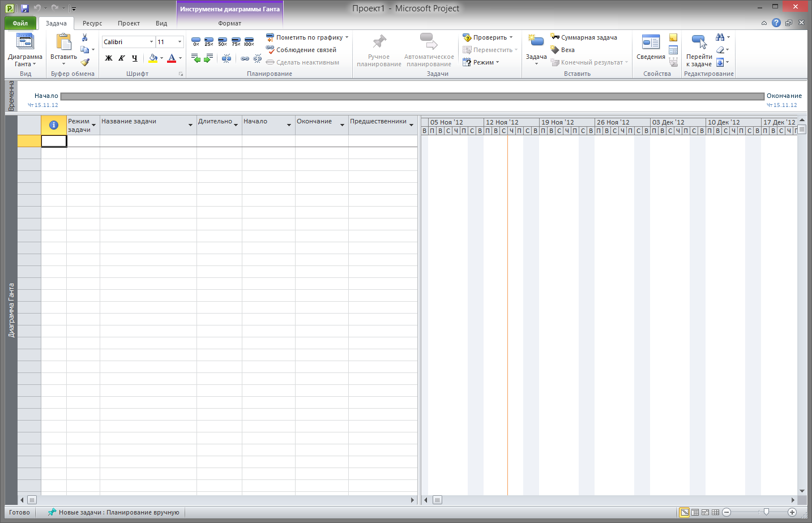Image resolution: width=812 pixels, height=523 pixels.
Task: Select the Format Painter brush icon
Action: pos(85,62)
